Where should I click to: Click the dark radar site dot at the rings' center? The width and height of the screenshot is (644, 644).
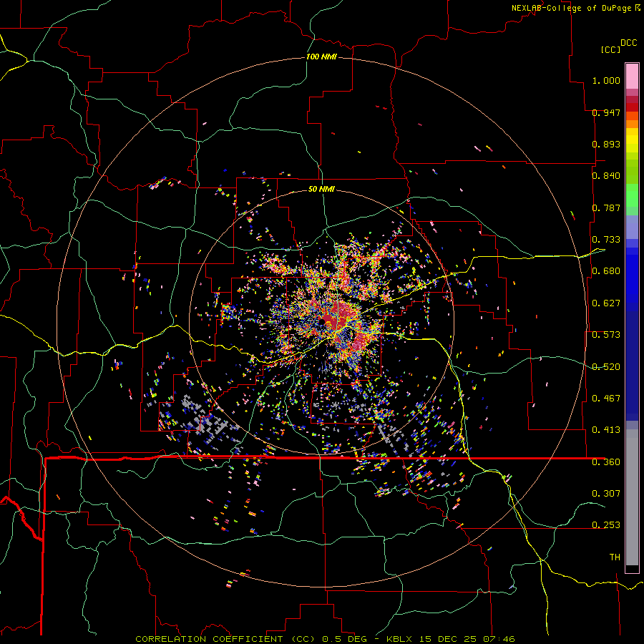(323, 323)
